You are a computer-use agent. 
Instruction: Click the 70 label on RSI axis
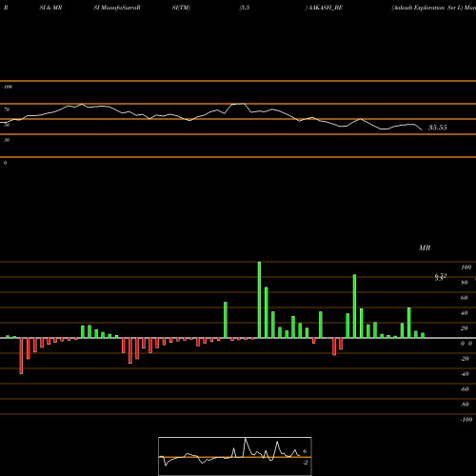coord(7,109)
